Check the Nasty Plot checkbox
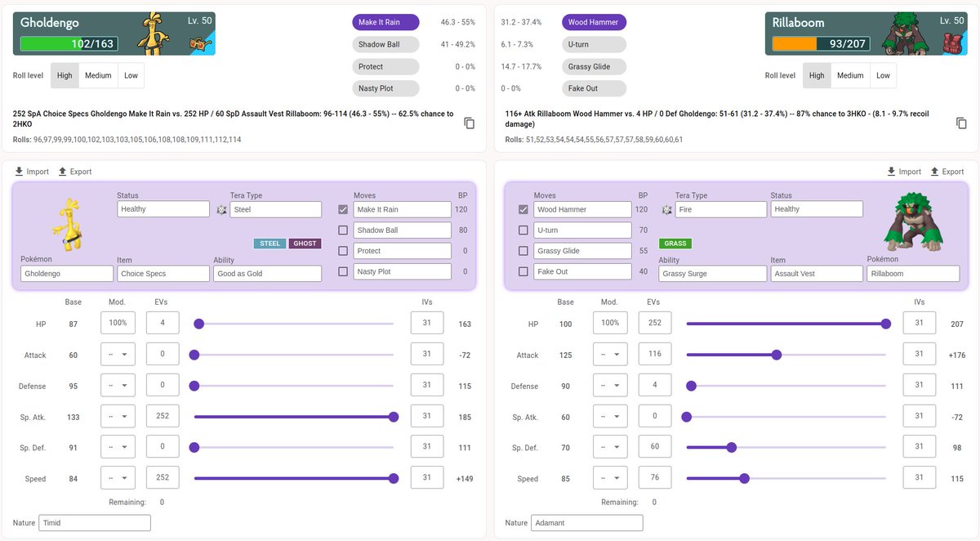This screenshot has height=541, width=980. (343, 271)
